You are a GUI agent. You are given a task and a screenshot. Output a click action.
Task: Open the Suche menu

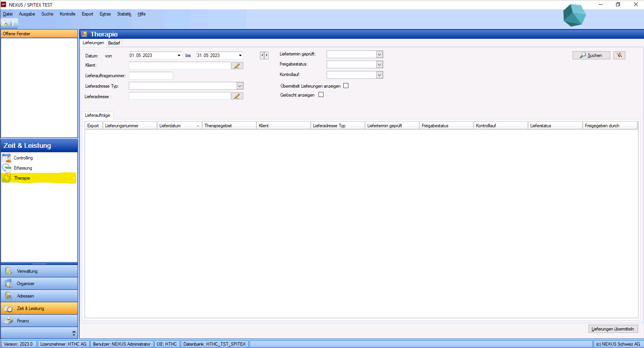click(x=47, y=14)
